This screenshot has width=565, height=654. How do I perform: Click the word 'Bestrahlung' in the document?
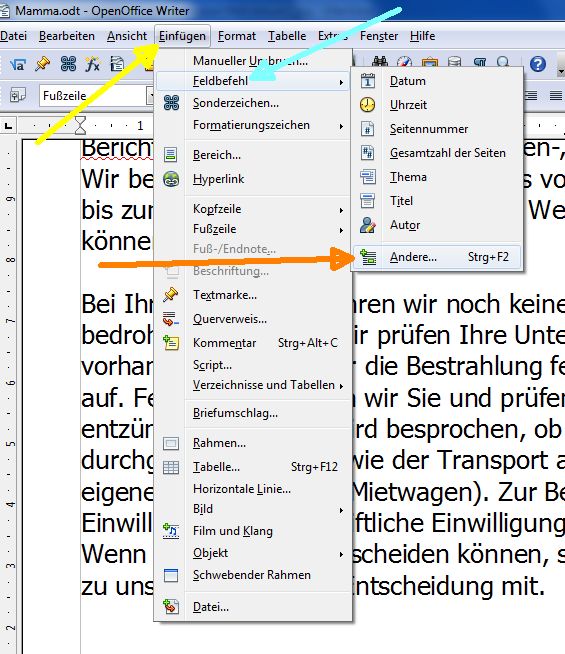point(473,366)
